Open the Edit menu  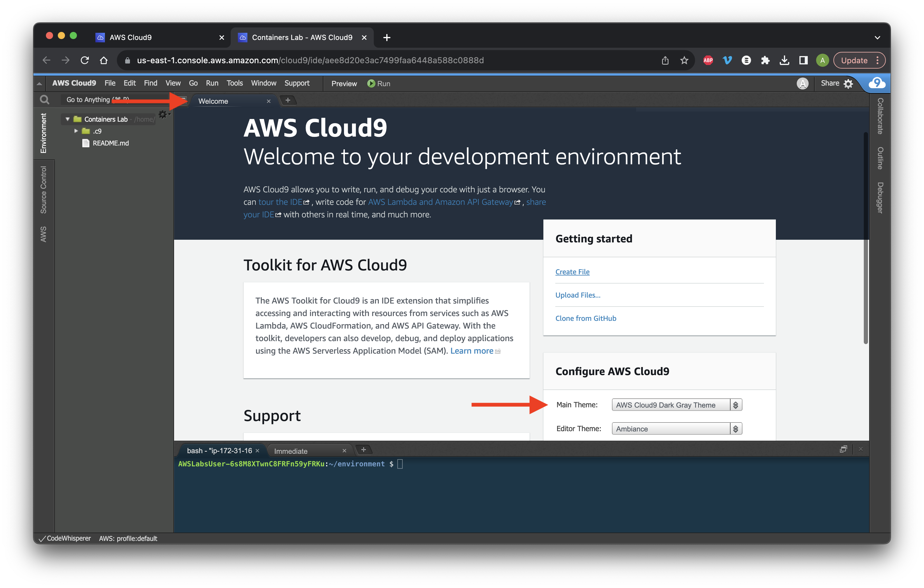(x=129, y=83)
